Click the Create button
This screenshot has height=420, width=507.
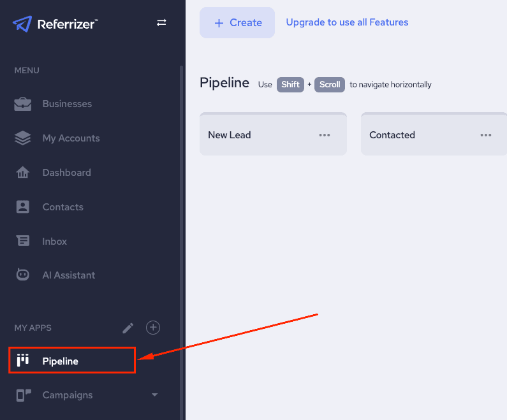[237, 22]
